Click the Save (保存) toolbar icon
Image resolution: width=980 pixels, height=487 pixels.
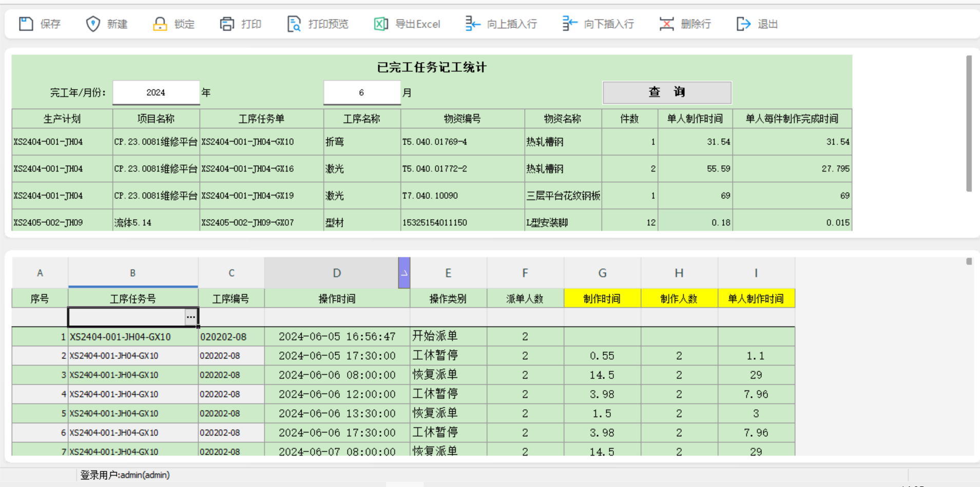pos(26,24)
